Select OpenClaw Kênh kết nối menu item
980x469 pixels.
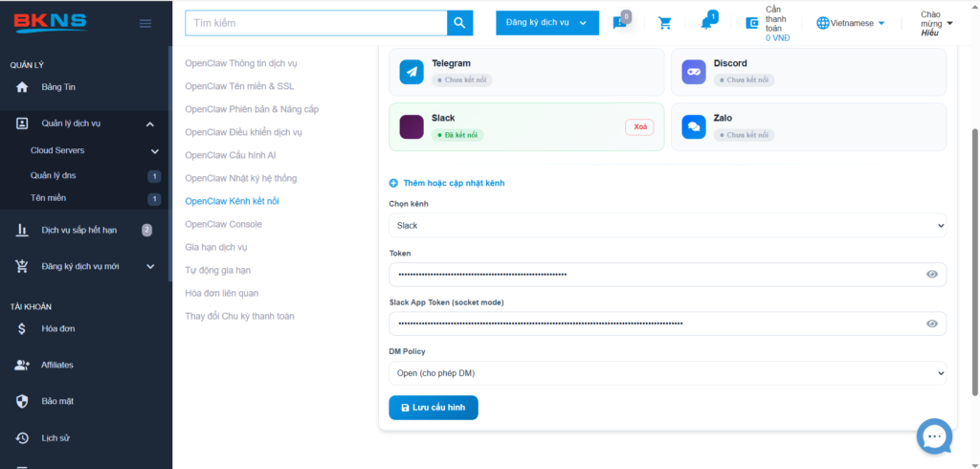232,201
